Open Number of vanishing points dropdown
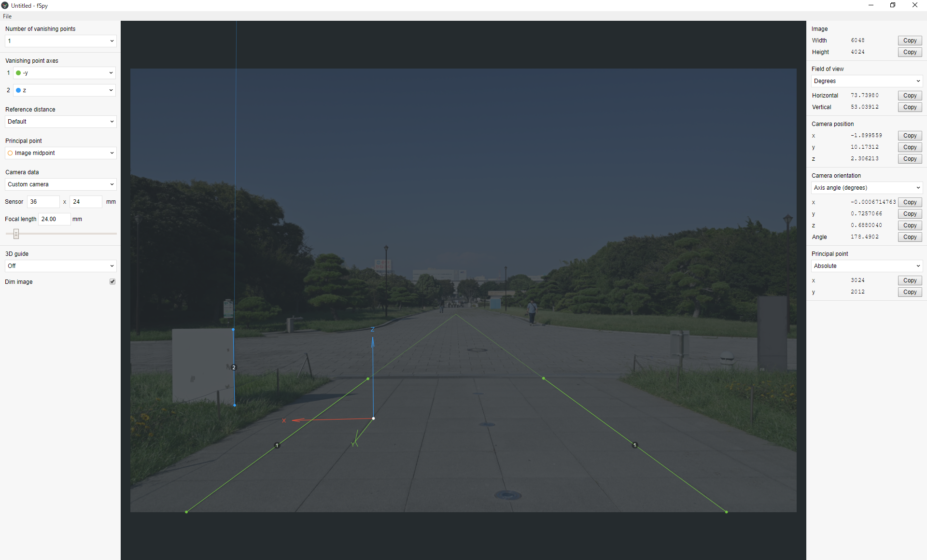The height and width of the screenshot is (560, 927). pyautogui.click(x=60, y=41)
